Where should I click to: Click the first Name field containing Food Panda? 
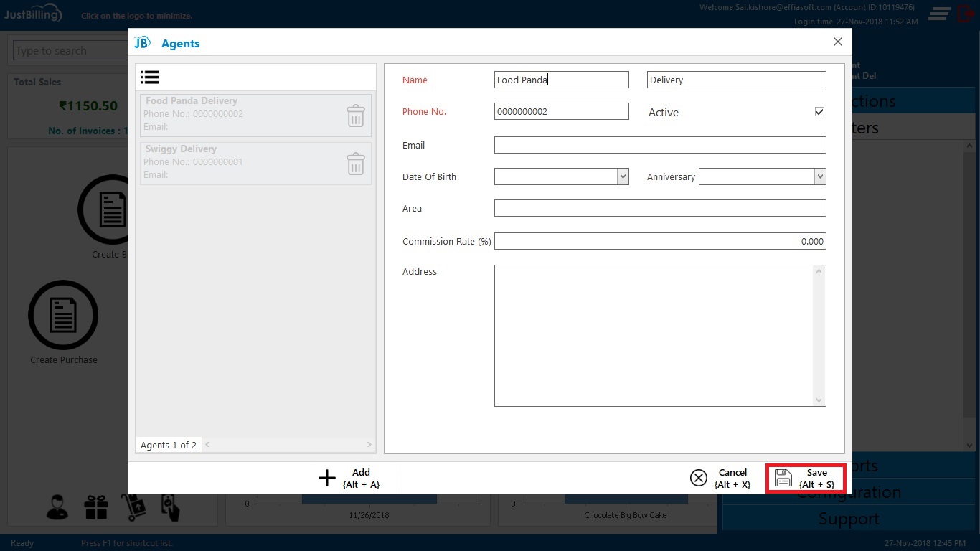coord(562,80)
